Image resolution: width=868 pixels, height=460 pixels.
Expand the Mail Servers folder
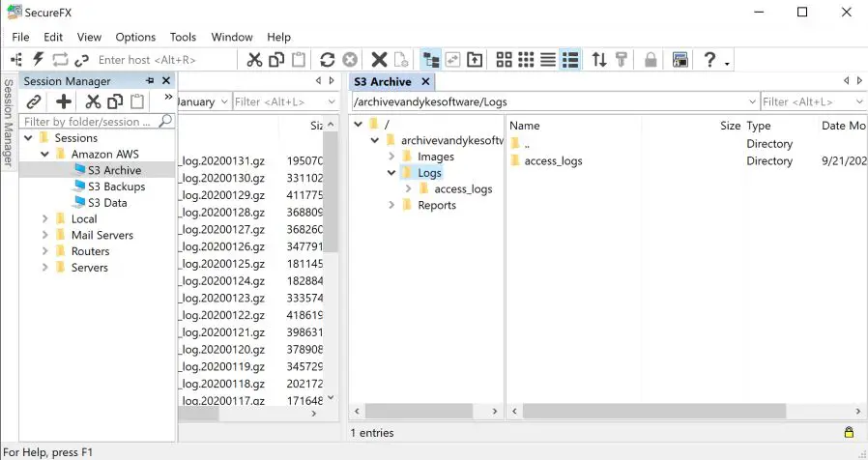click(x=44, y=235)
